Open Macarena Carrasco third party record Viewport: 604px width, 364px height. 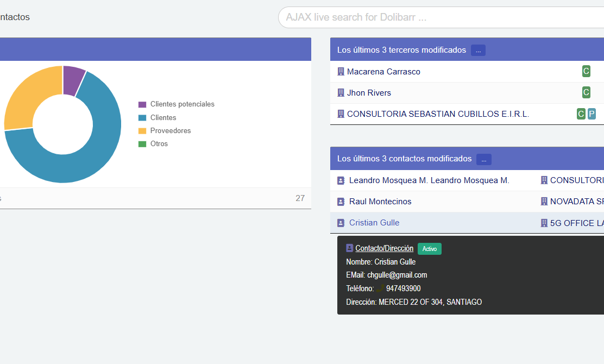pyautogui.click(x=383, y=72)
